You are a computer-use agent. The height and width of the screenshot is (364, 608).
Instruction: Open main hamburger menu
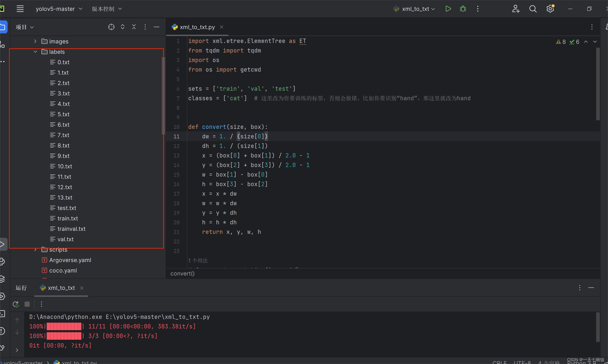pyautogui.click(x=20, y=9)
